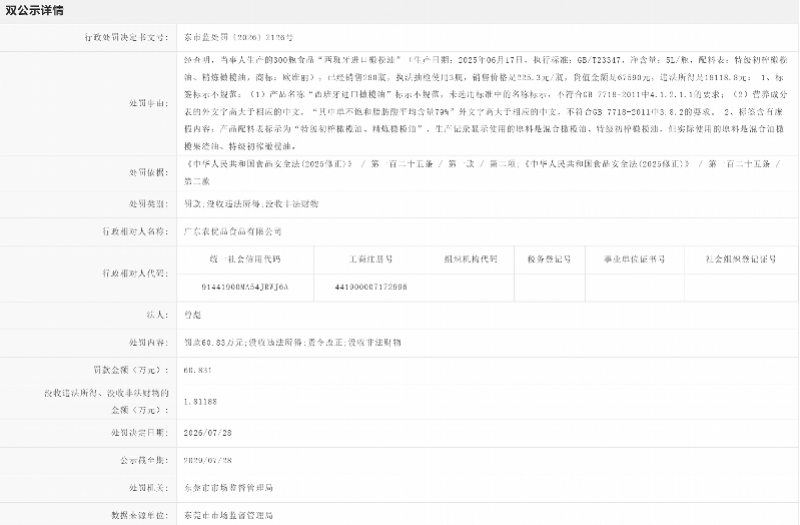
Task: Click the legal representative name in 法人 row
Action: tap(192, 315)
